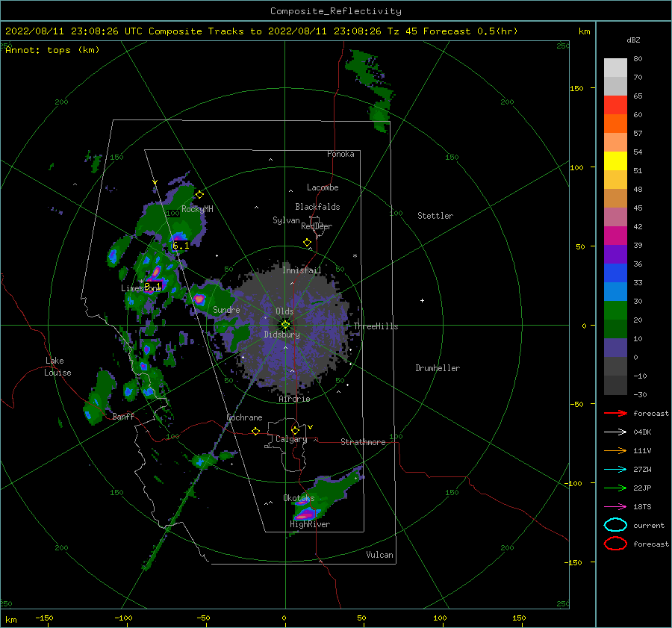Click the intense storm cell west of Sundre
Image resolution: width=672 pixels, height=628 pixels.
[199, 299]
